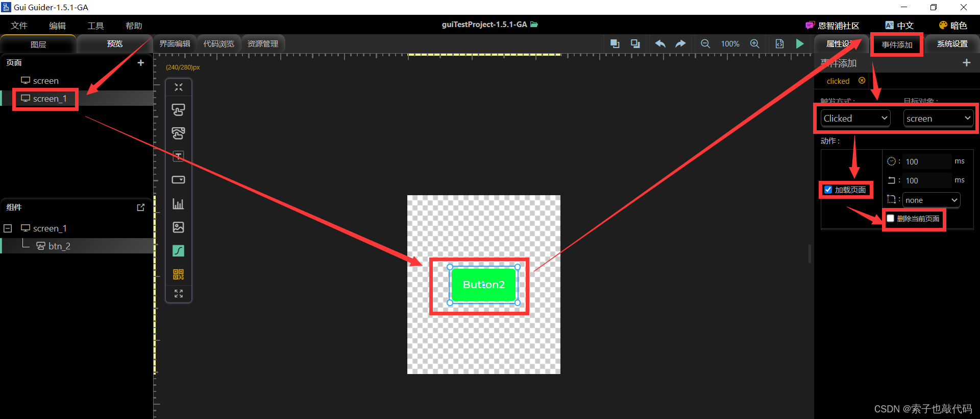Switch to the 属性设置 tab
Viewport: 980px width, 419px height.
pos(842,44)
